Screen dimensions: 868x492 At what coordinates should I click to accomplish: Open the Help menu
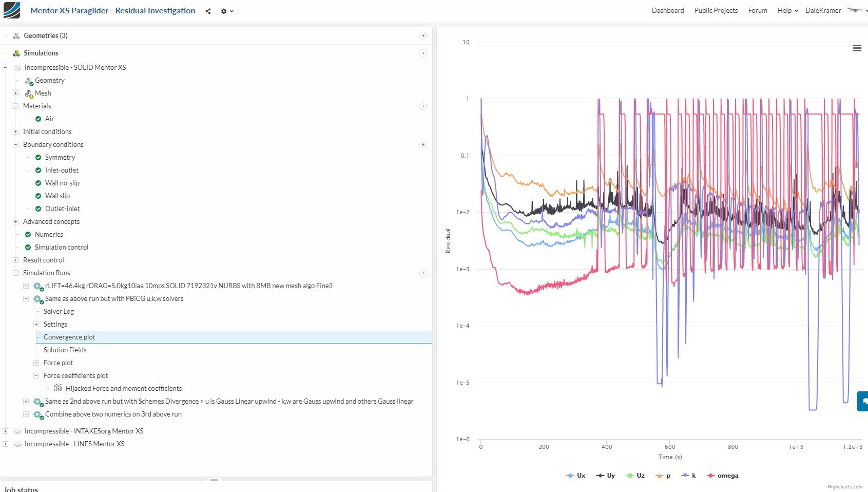point(787,11)
